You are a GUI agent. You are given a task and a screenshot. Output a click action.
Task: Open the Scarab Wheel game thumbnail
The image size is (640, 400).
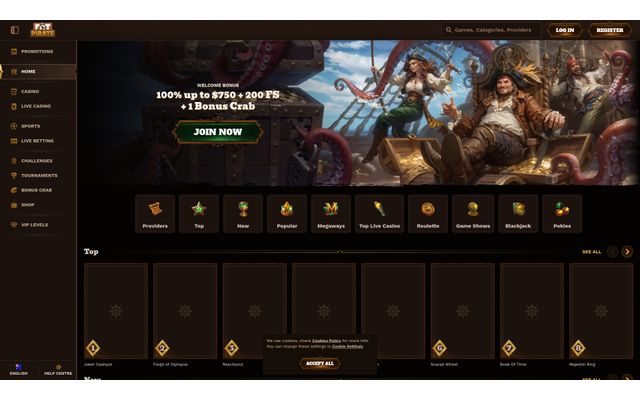[x=462, y=311]
